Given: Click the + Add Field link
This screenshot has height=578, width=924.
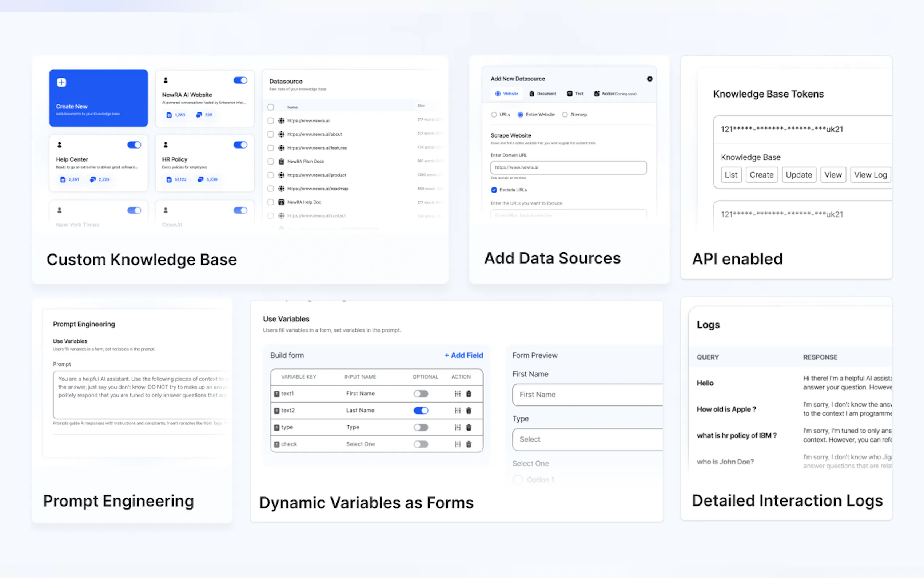Looking at the screenshot, I should pyautogui.click(x=463, y=355).
